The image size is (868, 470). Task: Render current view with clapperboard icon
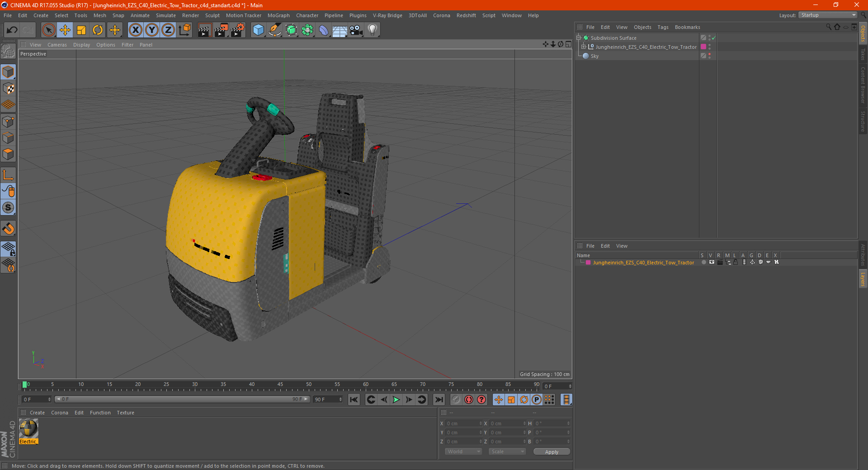click(x=204, y=30)
